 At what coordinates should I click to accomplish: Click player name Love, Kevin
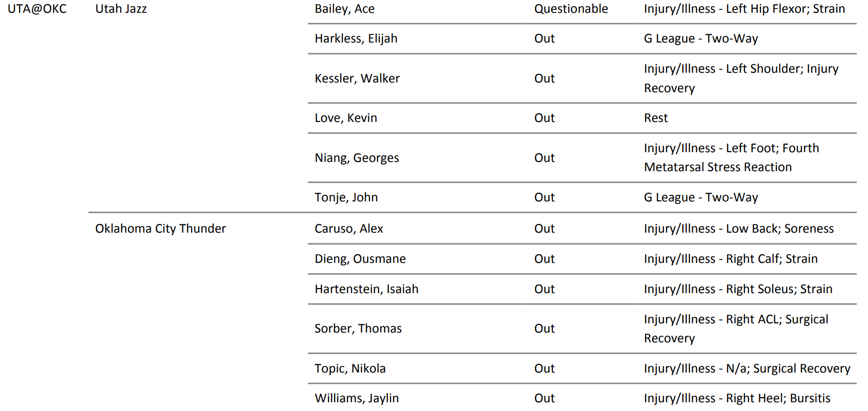(345, 118)
